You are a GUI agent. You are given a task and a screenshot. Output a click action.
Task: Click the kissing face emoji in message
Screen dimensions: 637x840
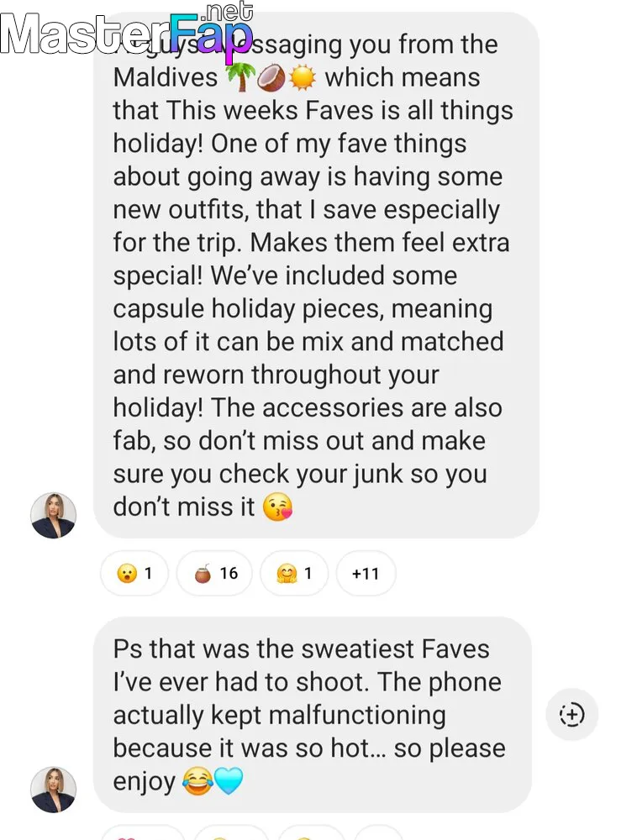click(x=277, y=507)
